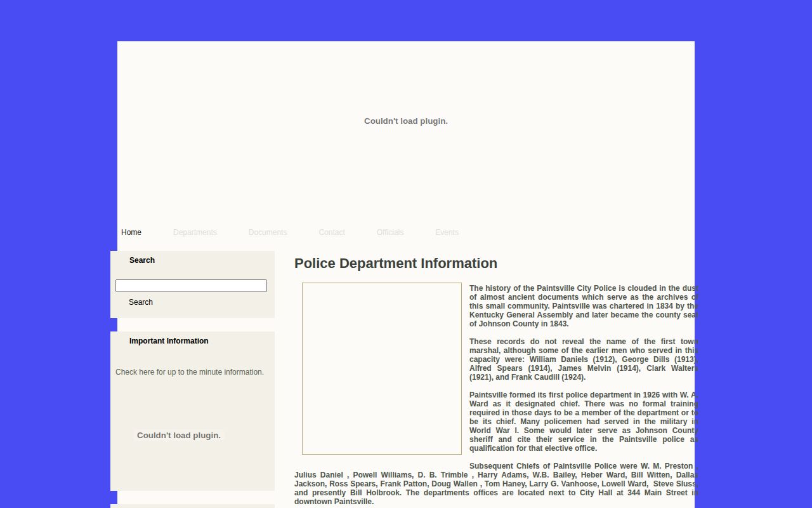The height and width of the screenshot is (508, 812).
Task: Click the Police Department Information heading
Action: pos(396,264)
